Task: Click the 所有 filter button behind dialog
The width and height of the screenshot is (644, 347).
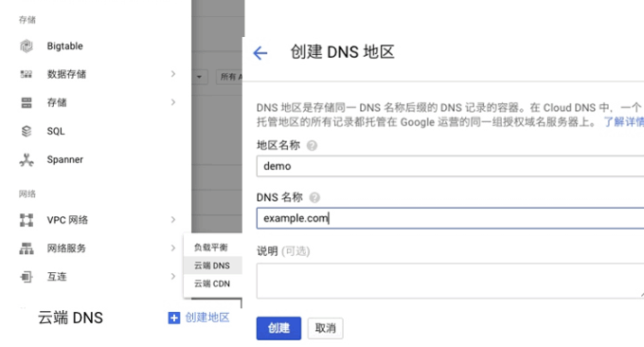Action: click(230, 77)
